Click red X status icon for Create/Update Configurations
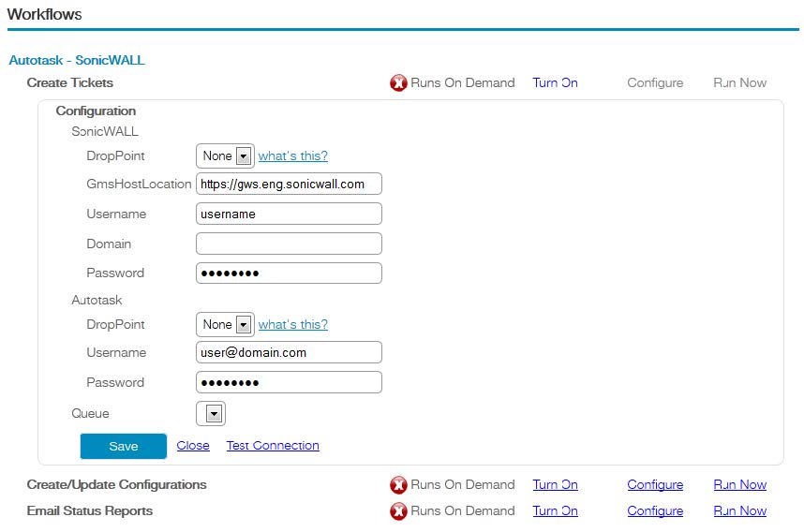804x532 pixels. tap(398, 484)
